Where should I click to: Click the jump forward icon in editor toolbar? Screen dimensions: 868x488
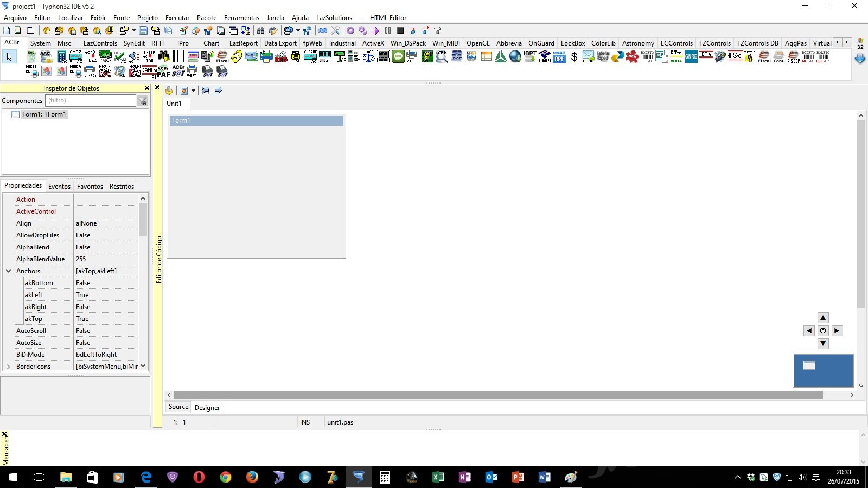[218, 91]
